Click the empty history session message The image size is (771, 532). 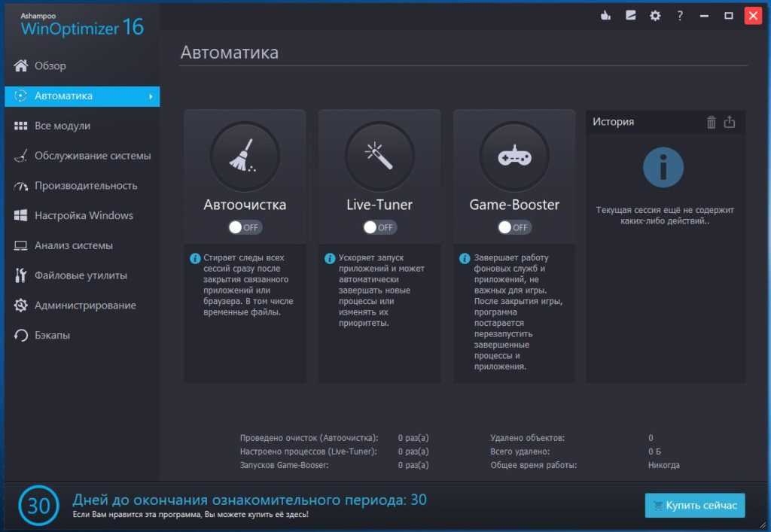click(x=665, y=216)
